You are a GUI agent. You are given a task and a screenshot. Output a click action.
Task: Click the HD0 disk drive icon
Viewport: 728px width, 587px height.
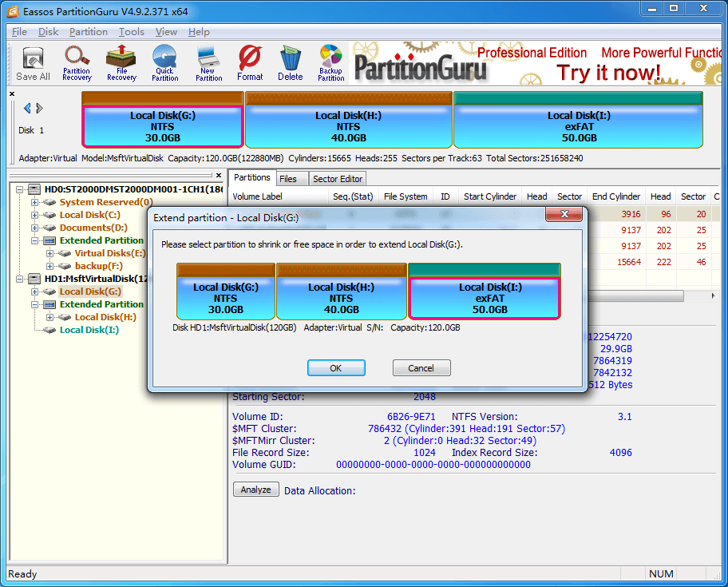[34, 189]
